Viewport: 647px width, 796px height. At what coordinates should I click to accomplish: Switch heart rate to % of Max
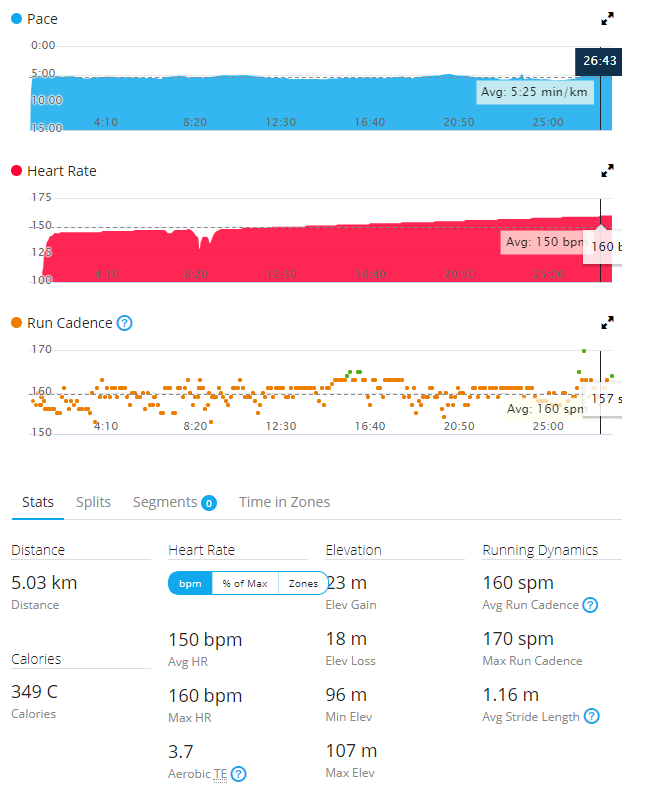point(245,584)
